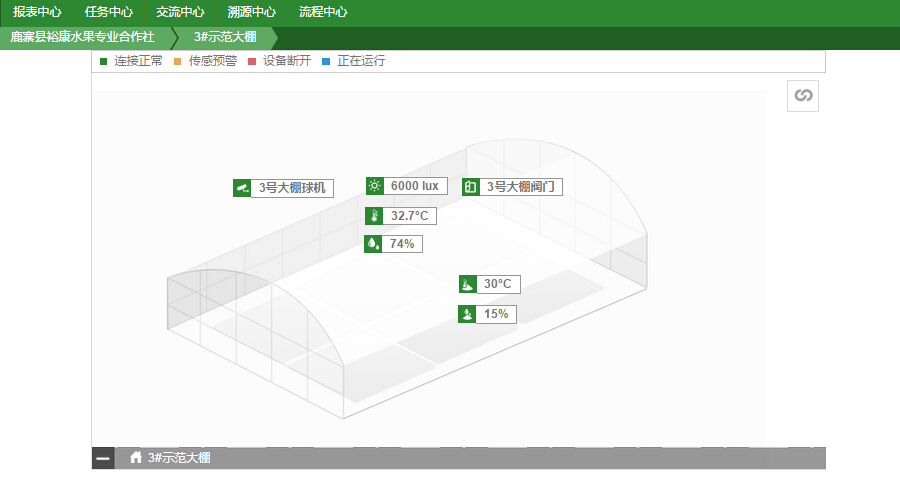Click the light intensity sun icon
The width and height of the screenshot is (900, 494).
point(374,186)
